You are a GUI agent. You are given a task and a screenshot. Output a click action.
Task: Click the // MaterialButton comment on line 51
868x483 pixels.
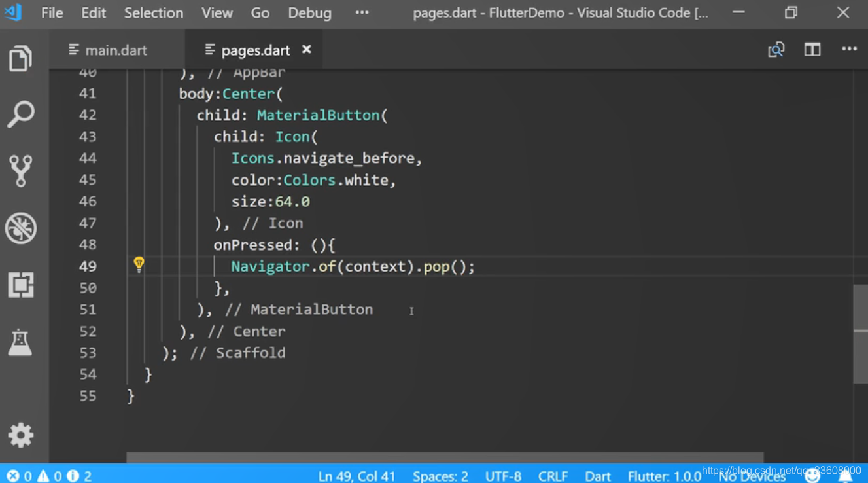[x=298, y=310]
